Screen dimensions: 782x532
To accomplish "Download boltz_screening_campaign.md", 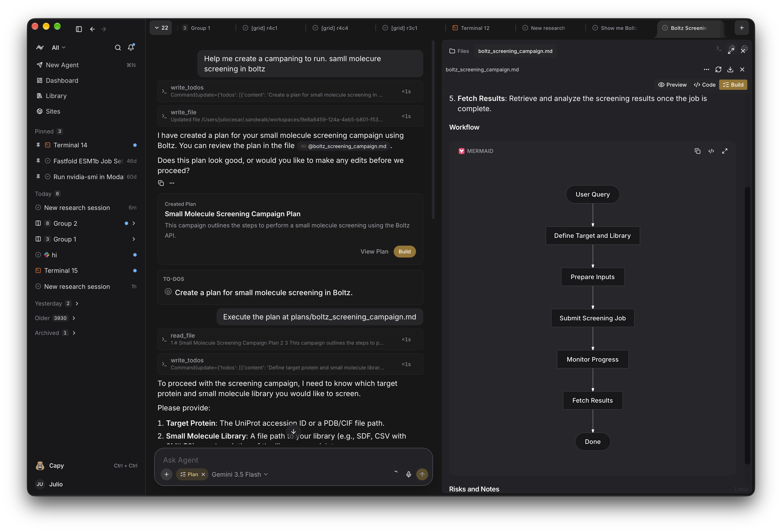I will pos(730,70).
